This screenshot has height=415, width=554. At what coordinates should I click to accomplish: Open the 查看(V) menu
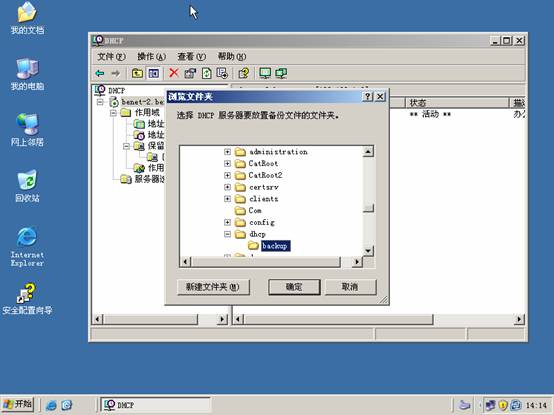(191, 57)
